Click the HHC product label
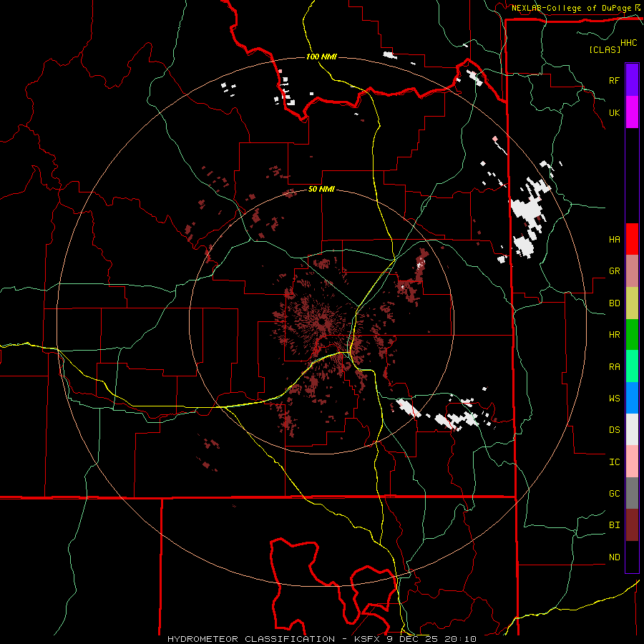This screenshot has height=644, width=644. 628,43
